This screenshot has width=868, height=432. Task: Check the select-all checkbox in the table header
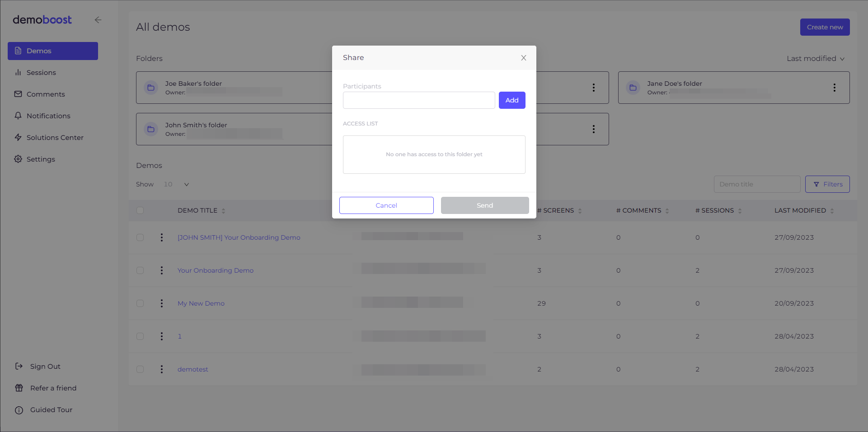point(140,210)
